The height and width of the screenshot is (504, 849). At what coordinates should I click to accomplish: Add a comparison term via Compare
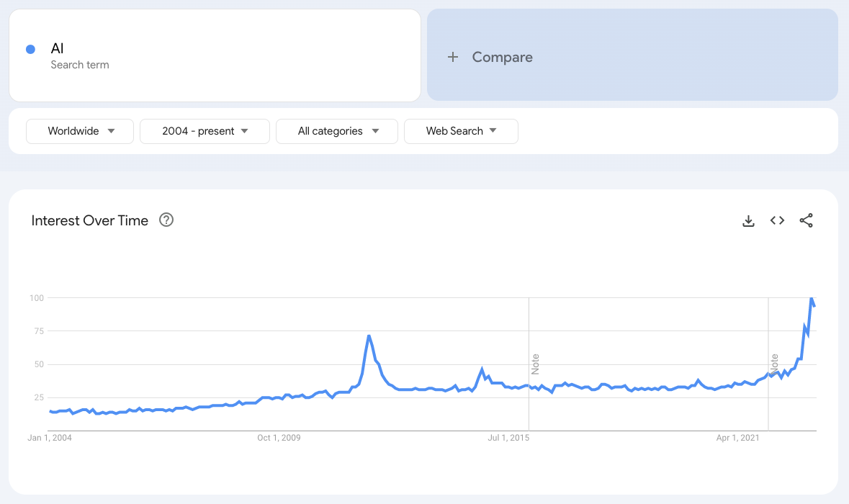pos(502,57)
